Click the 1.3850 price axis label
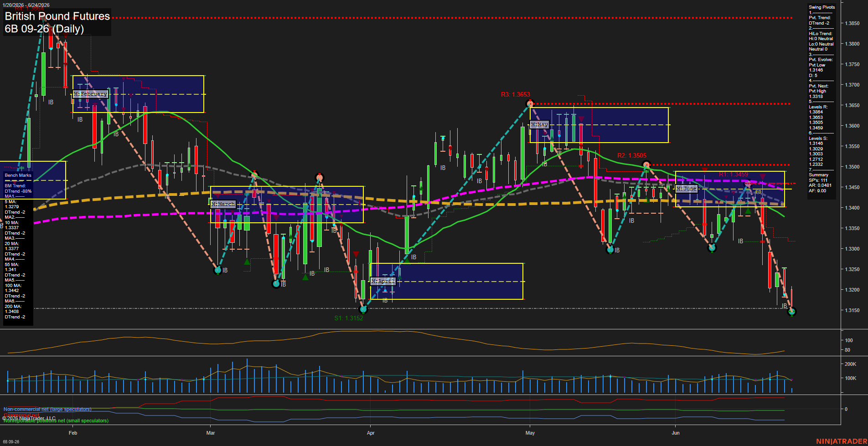 852,23
